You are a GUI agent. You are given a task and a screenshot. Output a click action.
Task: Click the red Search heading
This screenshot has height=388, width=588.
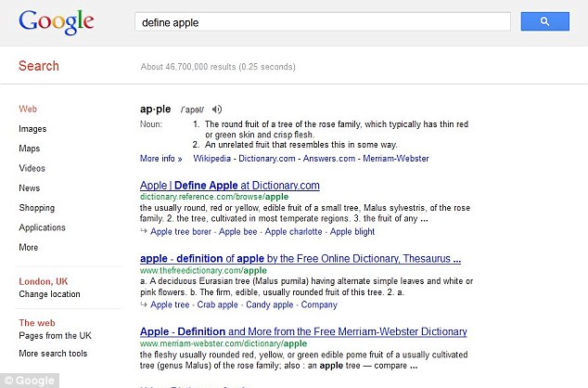pos(39,66)
